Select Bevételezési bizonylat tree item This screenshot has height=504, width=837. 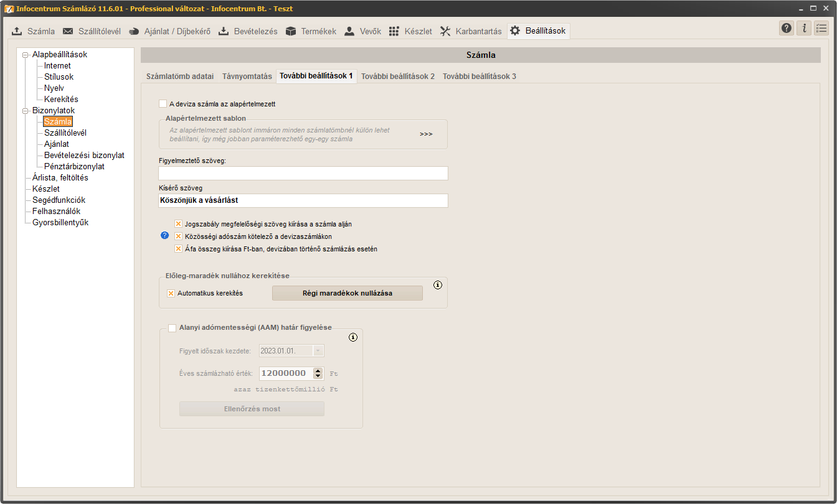[x=84, y=156]
